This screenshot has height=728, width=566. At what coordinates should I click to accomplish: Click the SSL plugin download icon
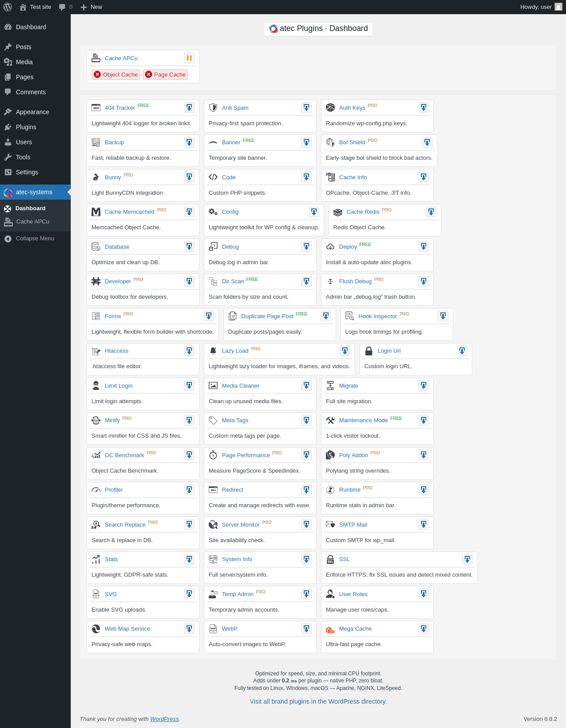pos(467,559)
